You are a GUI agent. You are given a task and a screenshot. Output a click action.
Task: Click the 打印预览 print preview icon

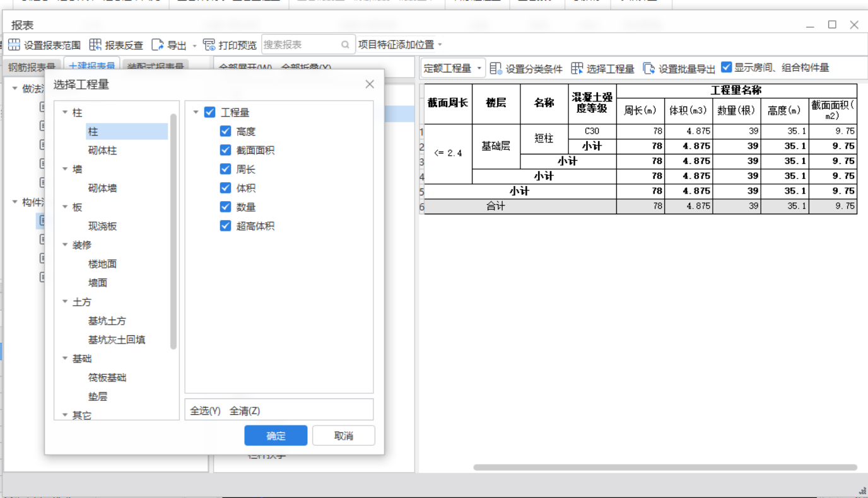[209, 45]
